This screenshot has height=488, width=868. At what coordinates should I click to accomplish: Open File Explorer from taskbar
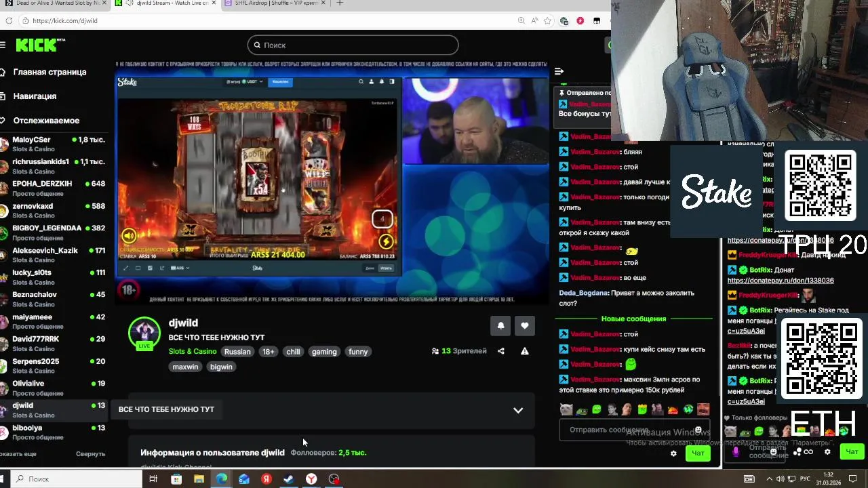(x=199, y=479)
